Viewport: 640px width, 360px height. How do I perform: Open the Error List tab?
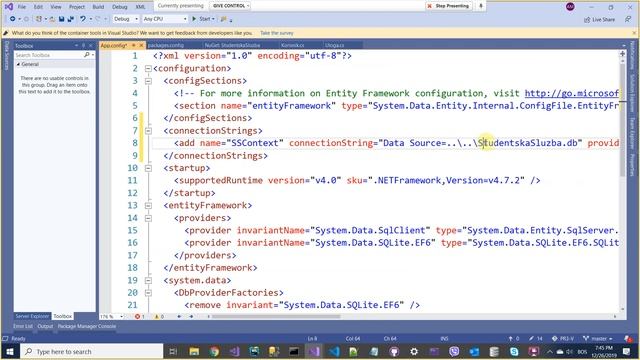23,327
